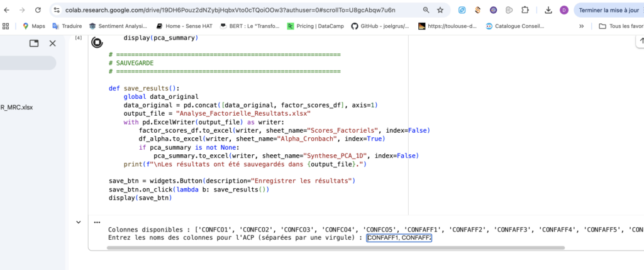Open the Tous les favoris folder
Screen dimensions: 644x270
click(x=619, y=26)
